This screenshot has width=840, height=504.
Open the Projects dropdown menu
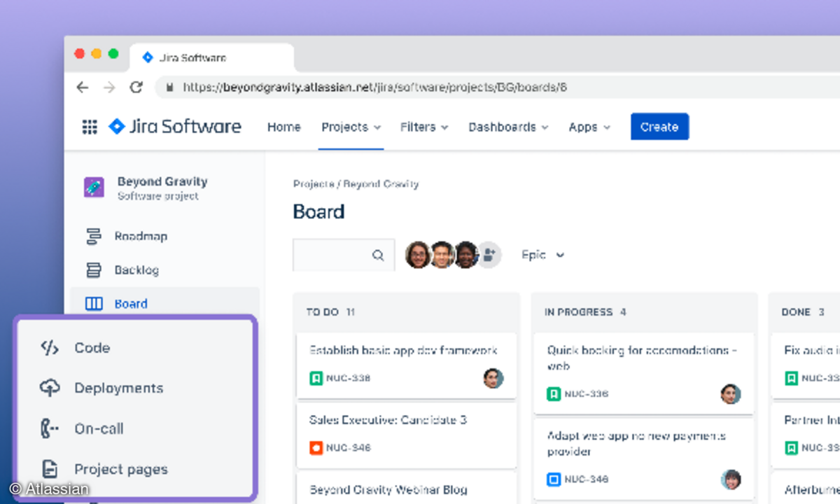coord(351,127)
